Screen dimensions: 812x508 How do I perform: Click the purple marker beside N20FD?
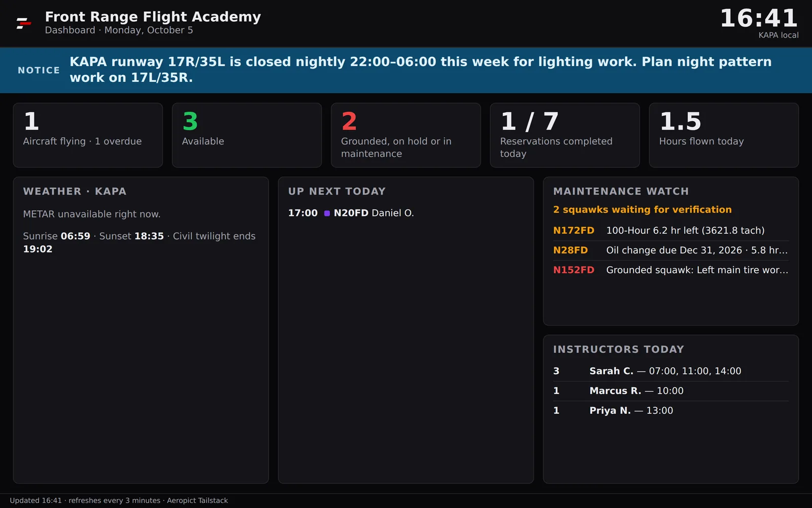[x=327, y=213]
